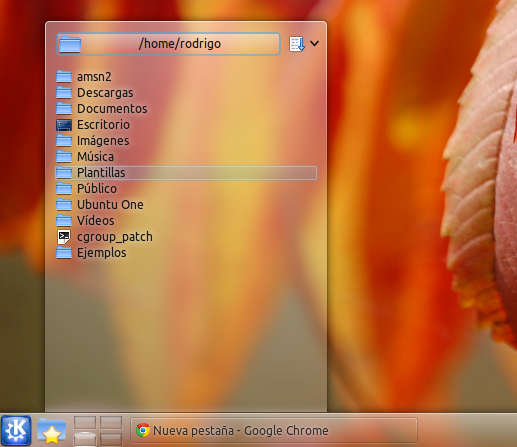Click the Plantillas folder icon

64,172
